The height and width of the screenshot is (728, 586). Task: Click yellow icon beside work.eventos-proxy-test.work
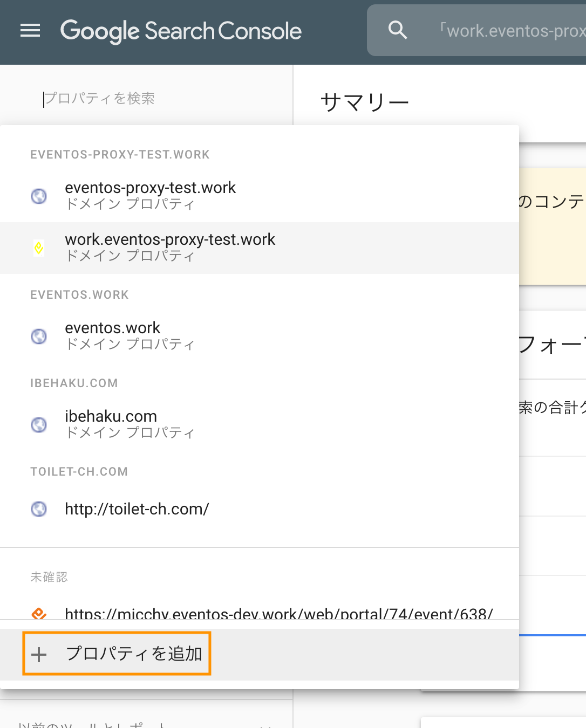(x=39, y=248)
